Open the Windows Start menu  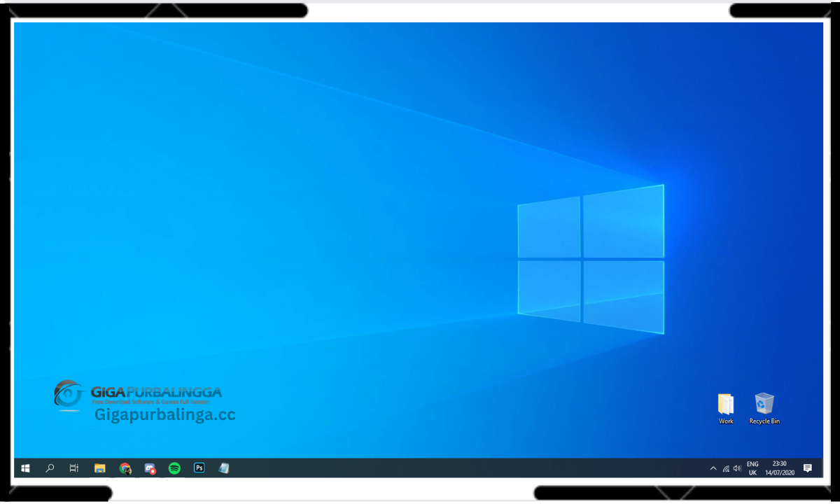25,468
